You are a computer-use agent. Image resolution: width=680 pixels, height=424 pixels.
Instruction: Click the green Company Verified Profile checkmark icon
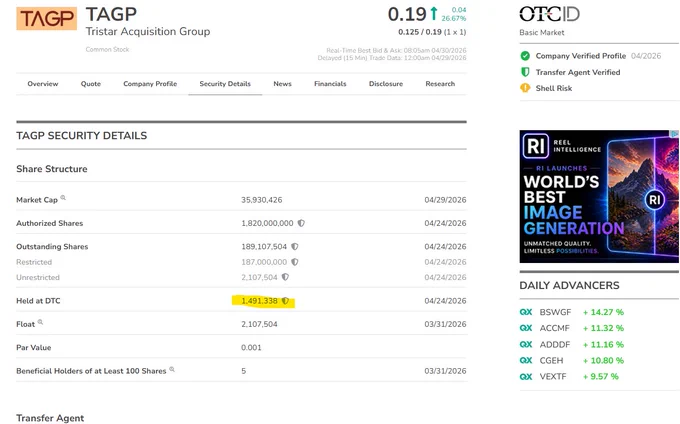click(x=525, y=56)
